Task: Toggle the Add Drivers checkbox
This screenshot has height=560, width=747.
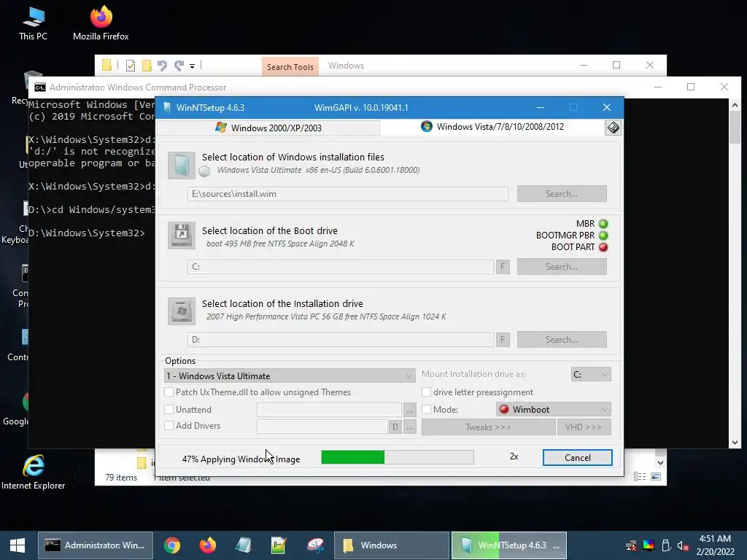Action: tap(169, 426)
